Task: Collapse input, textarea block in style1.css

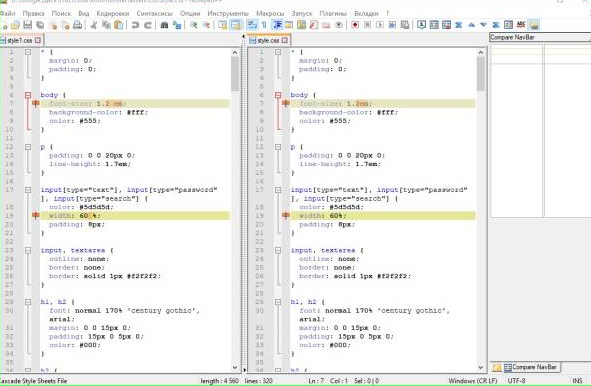Action: click(x=28, y=250)
